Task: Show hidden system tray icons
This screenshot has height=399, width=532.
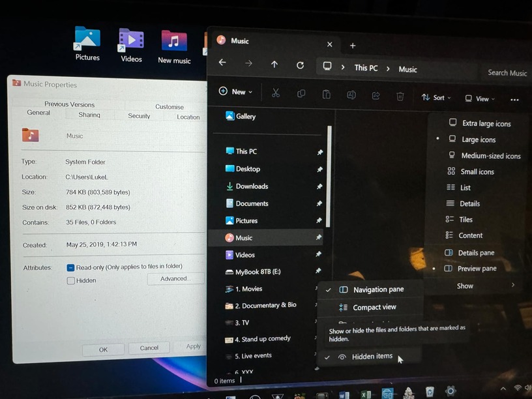Action: pyautogui.click(x=503, y=389)
